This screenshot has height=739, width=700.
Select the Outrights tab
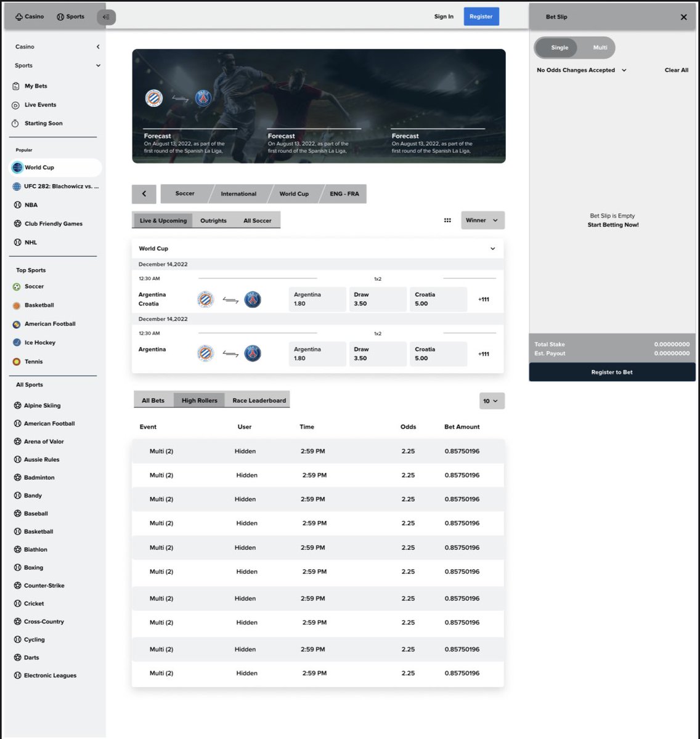213,220
